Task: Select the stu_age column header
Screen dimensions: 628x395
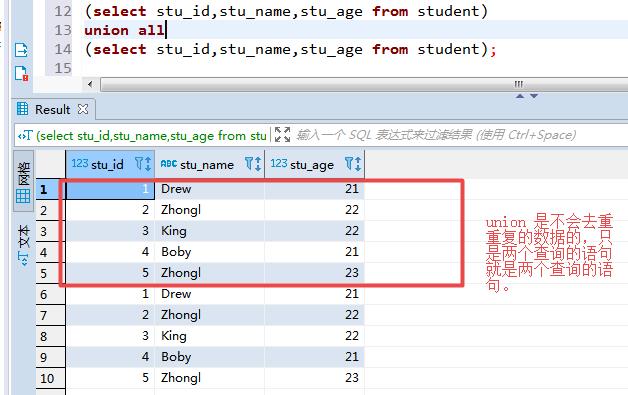Action: pyautogui.click(x=315, y=164)
